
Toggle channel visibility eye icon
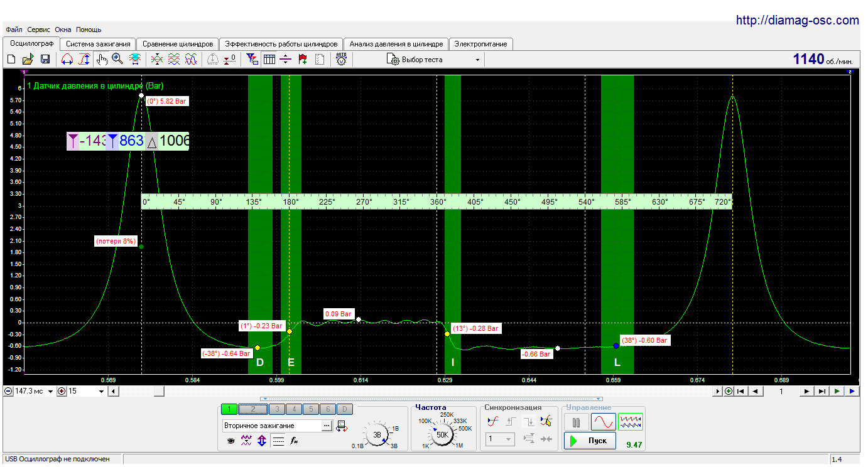coord(231,441)
